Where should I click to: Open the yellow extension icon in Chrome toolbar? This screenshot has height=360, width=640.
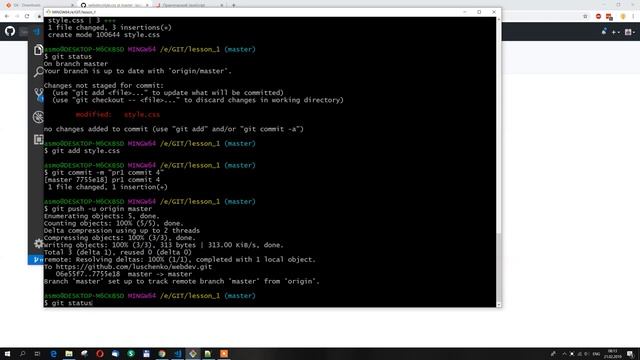point(623,16)
